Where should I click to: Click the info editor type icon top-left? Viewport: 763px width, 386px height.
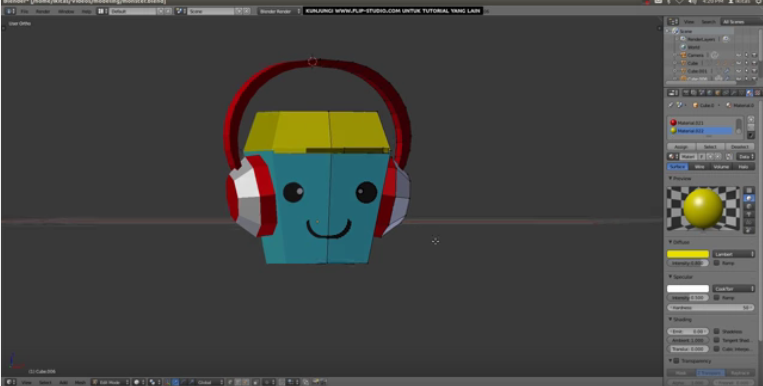coord(10,11)
